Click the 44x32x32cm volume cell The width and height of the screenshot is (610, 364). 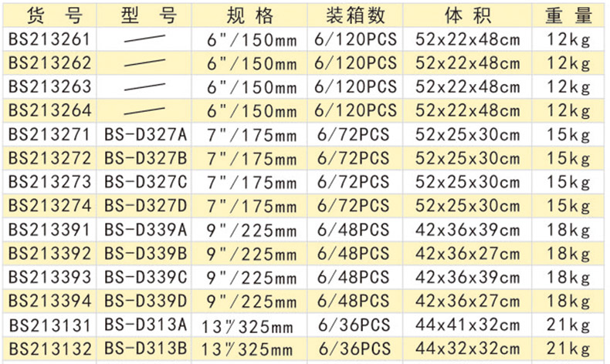[x=466, y=349]
